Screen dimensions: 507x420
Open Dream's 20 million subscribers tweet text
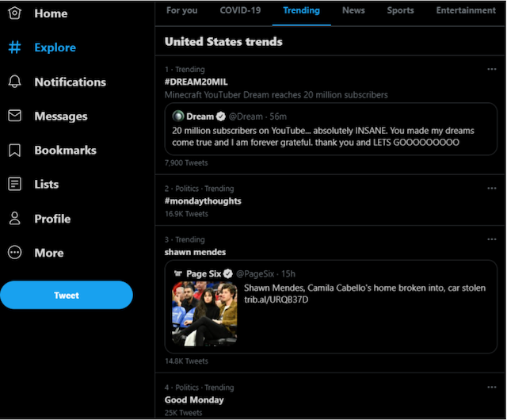click(x=323, y=136)
